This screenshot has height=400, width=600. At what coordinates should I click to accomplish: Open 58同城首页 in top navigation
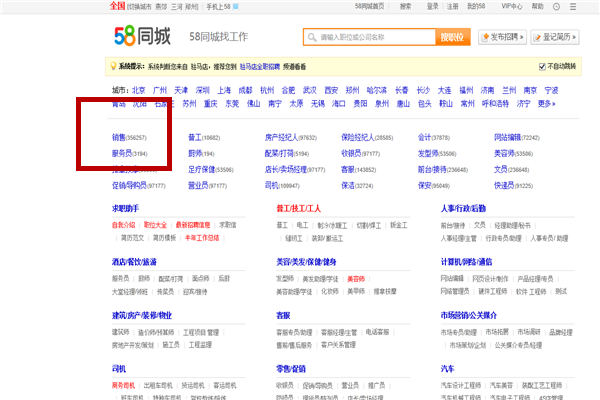(x=369, y=7)
